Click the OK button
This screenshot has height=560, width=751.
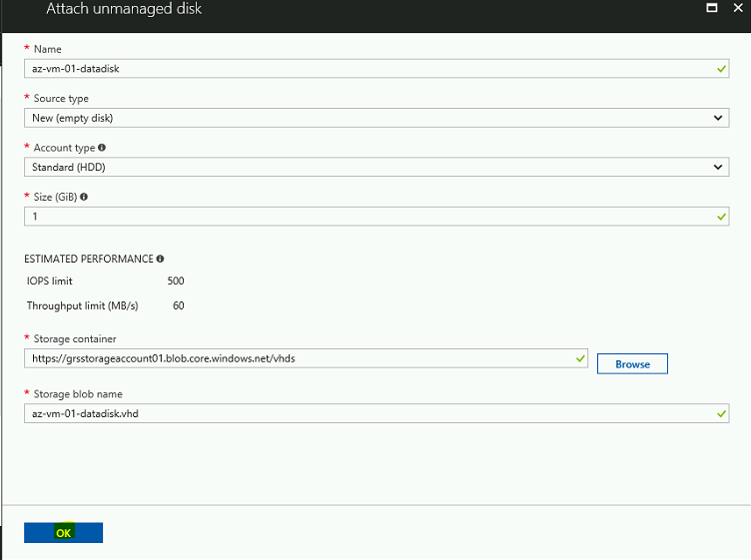click(63, 533)
